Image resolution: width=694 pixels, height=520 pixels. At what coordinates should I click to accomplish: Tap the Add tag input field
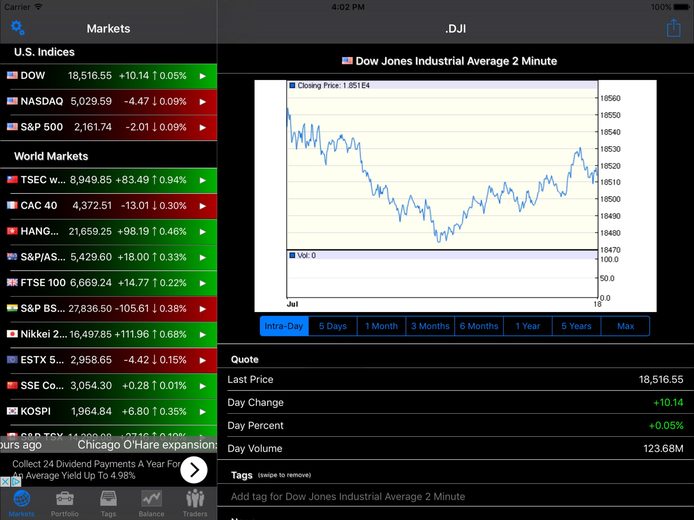click(x=456, y=497)
